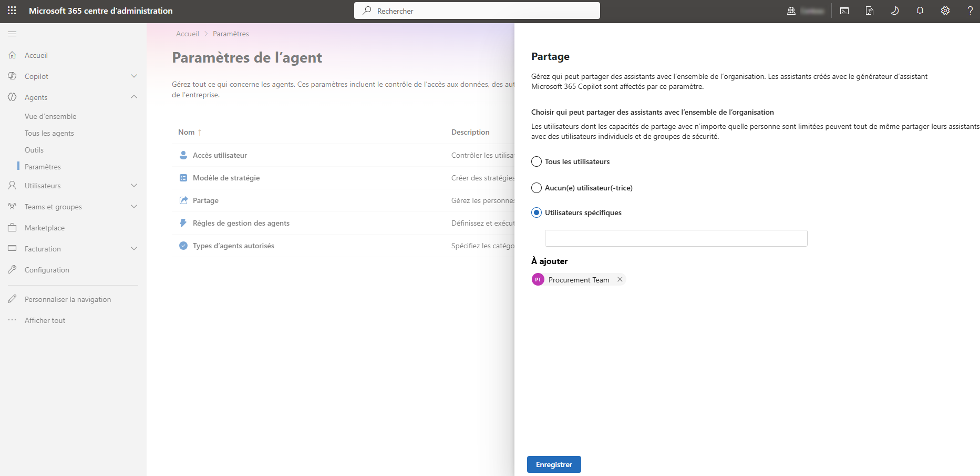Click the Configuration wrench icon
The width and height of the screenshot is (980, 476).
coord(13,269)
